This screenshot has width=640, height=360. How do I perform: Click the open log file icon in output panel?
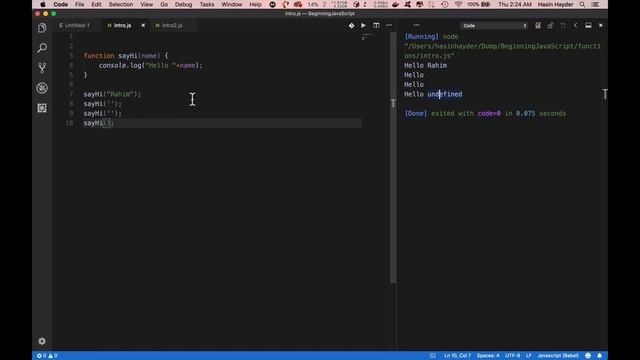coord(563,25)
